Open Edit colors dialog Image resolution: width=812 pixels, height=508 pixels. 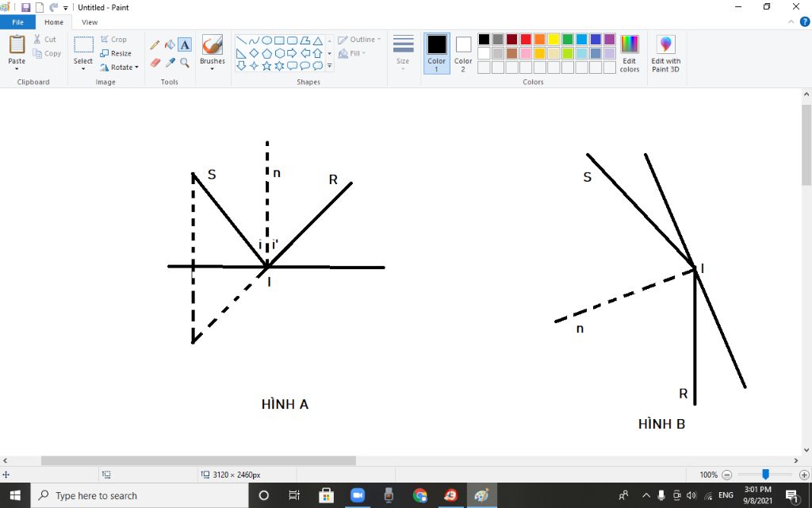(x=630, y=54)
